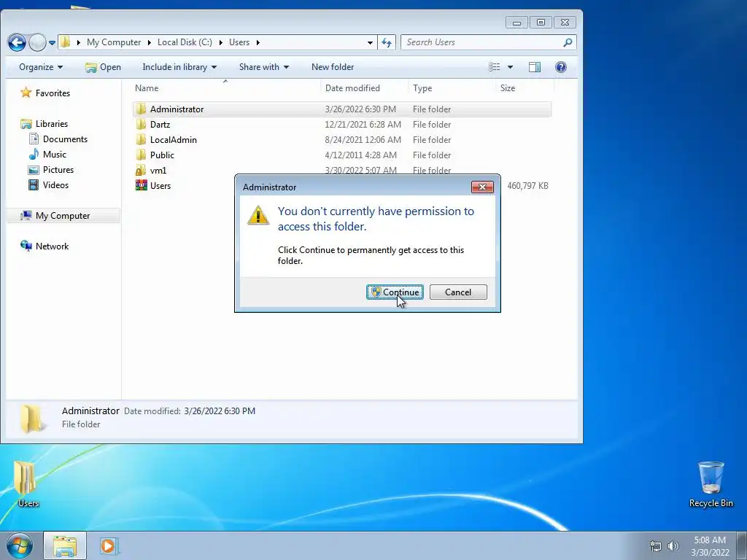Open the Include in library menu
Viewport: 747px width, 560px height.
(179, 67)
